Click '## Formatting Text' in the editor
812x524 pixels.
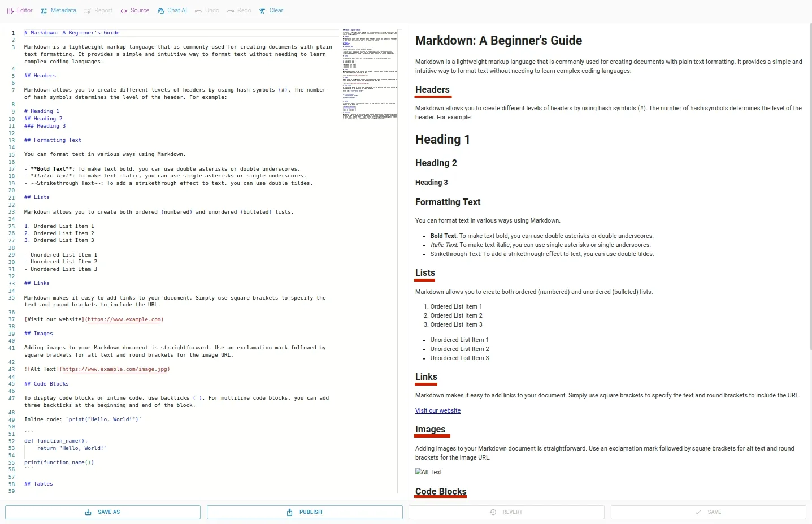[x=53, y=140]
